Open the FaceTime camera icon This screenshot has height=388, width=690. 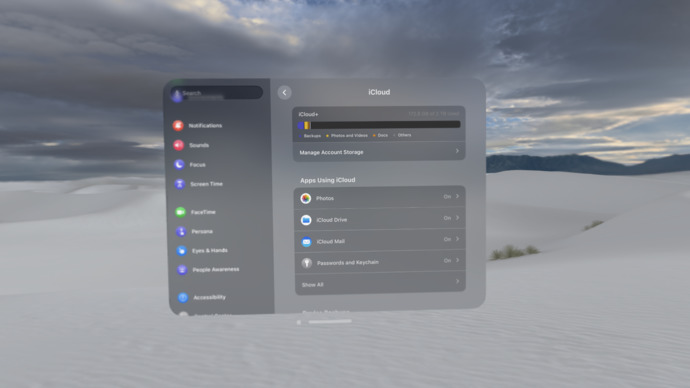point(180,212)
